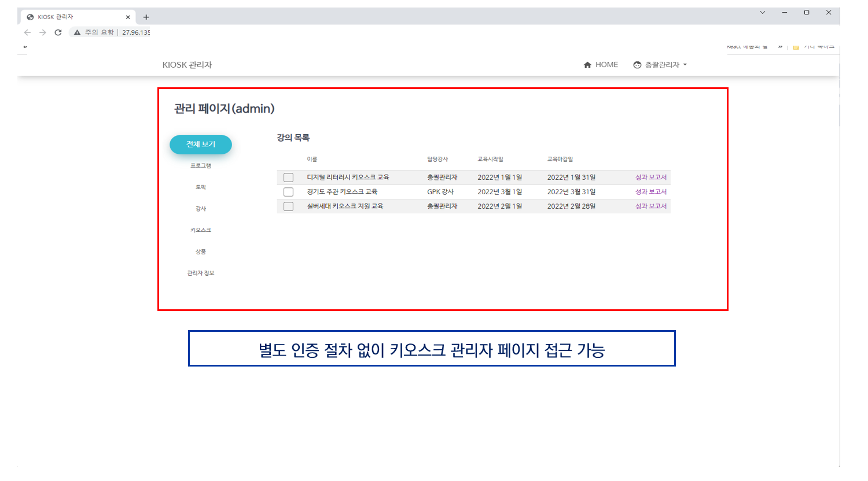Open 성과 보고서 for 경기도 주관 course
Screen dimensions: 868x481
click(x=651, y=192)
